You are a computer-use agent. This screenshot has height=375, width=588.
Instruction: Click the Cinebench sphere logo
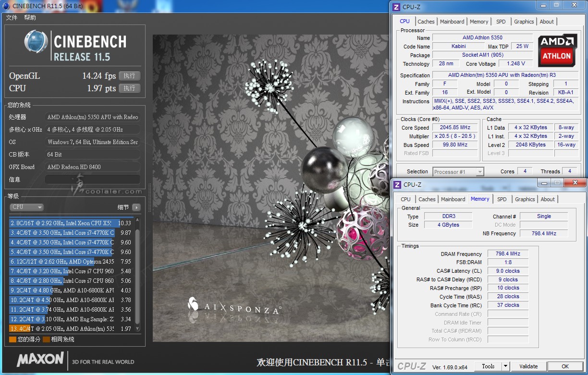[x=36, y=42]
